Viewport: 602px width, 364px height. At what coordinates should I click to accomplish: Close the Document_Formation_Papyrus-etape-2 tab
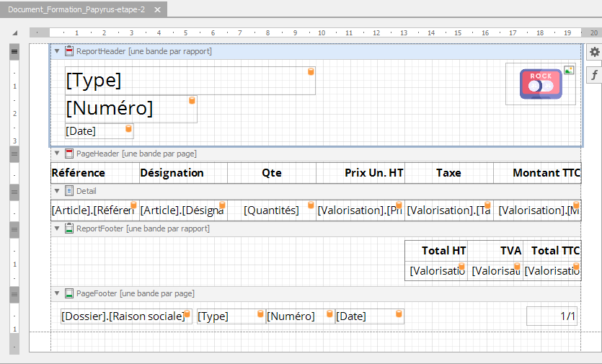click(x=158, y=9)
